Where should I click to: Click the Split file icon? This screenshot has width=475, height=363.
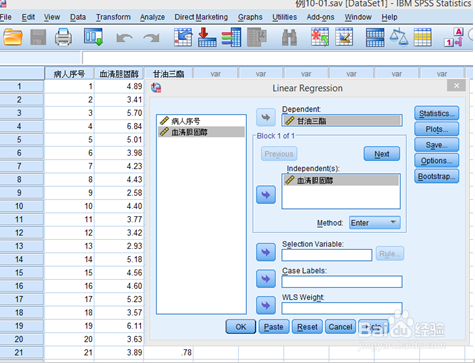pos(375,37)
